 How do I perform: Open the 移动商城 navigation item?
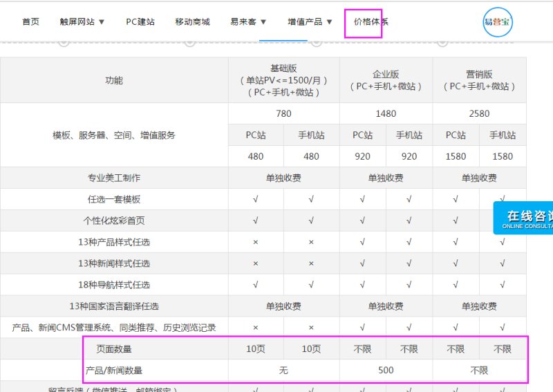[192, 22]
